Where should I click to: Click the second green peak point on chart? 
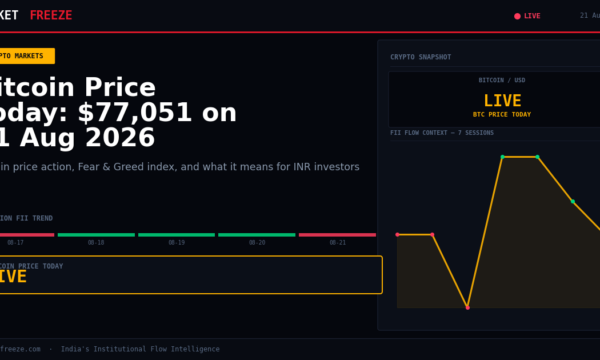click(538, 157)
